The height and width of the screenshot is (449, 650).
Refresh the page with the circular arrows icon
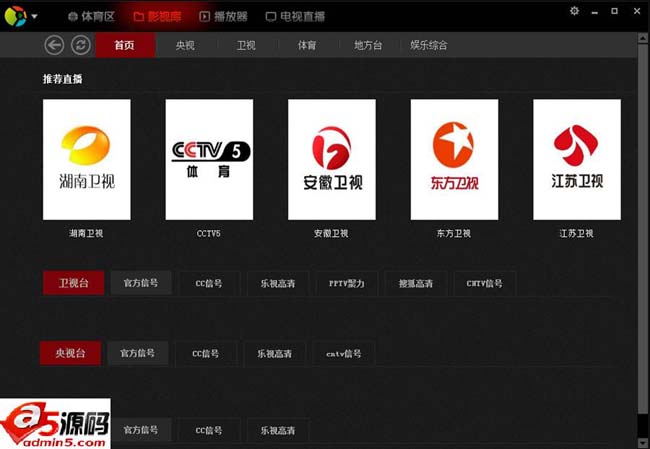tap(80, 45)
